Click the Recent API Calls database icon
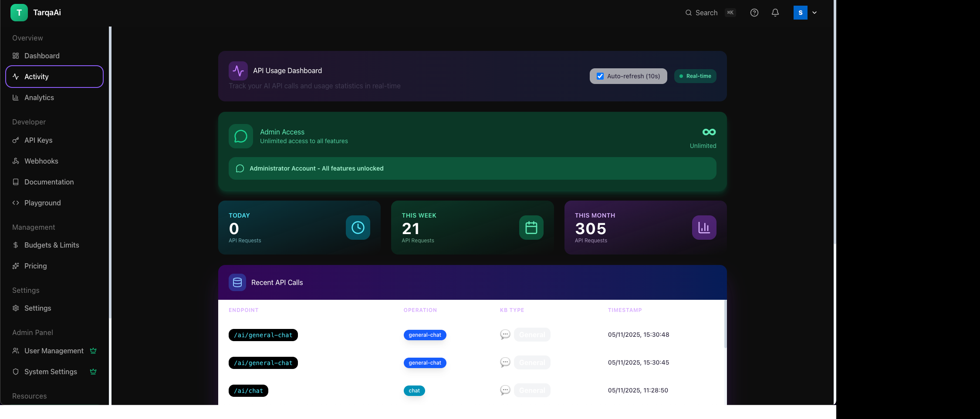Viewport: 980px width, 419px height. tap(237, 282)
